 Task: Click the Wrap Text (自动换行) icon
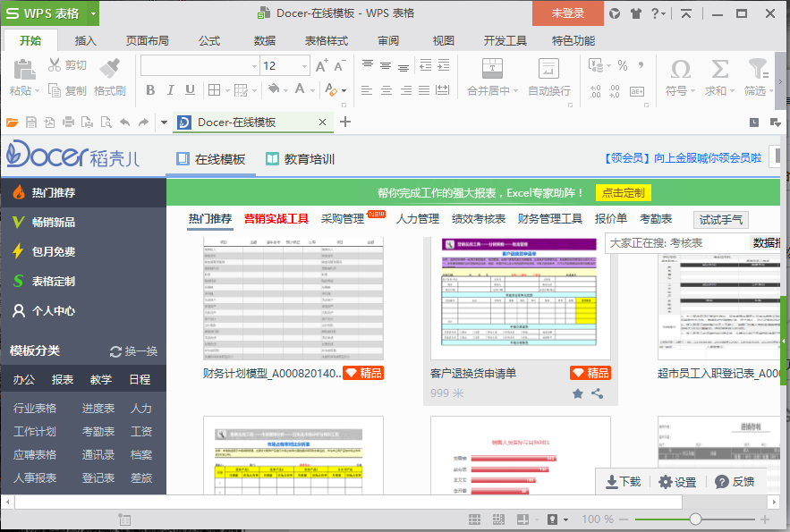tap(548, 68)
